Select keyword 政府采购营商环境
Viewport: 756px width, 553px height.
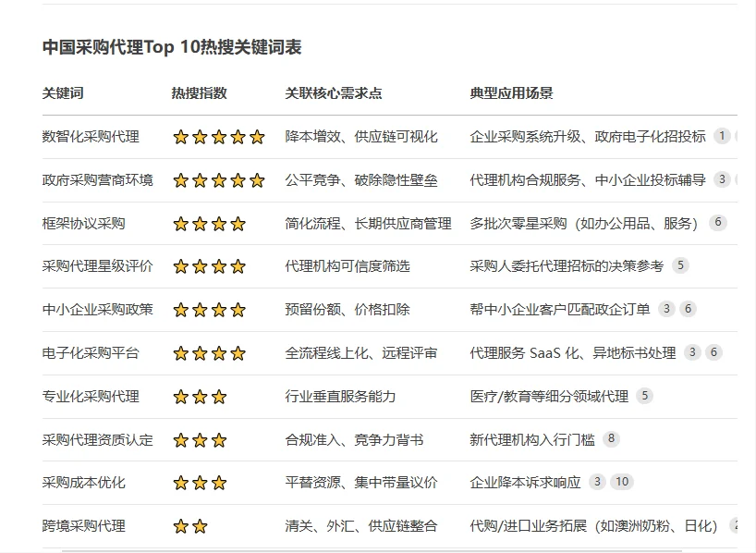pos(97,180)
